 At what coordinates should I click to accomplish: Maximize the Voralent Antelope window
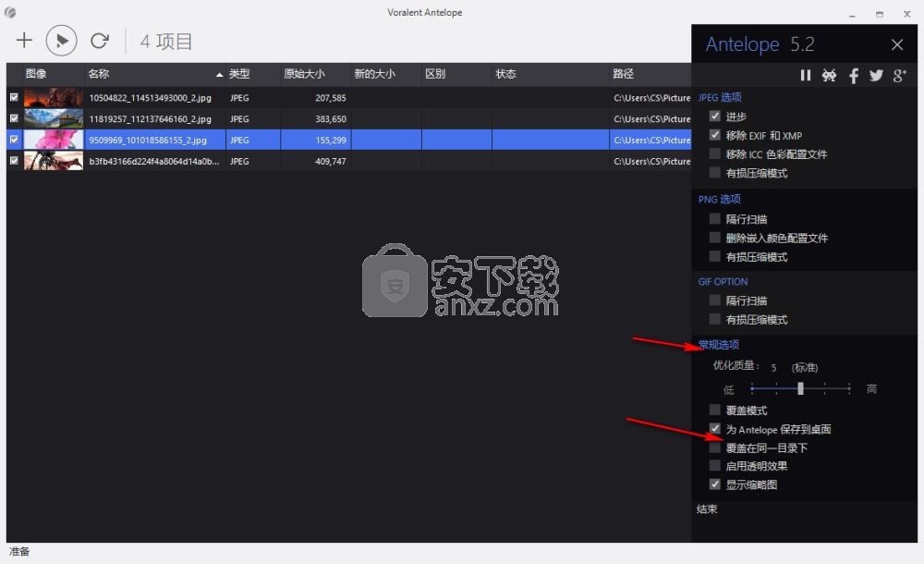[880, 14]
